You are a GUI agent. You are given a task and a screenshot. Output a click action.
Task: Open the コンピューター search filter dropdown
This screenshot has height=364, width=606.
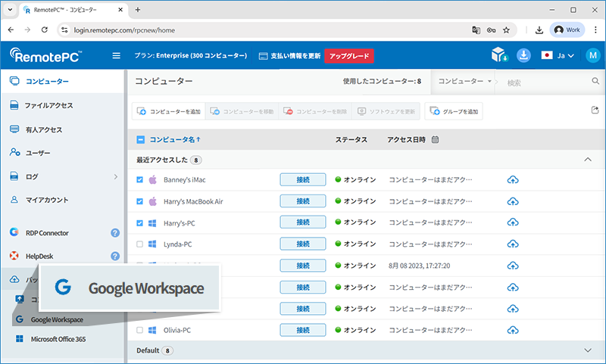[x=464, y=81]
